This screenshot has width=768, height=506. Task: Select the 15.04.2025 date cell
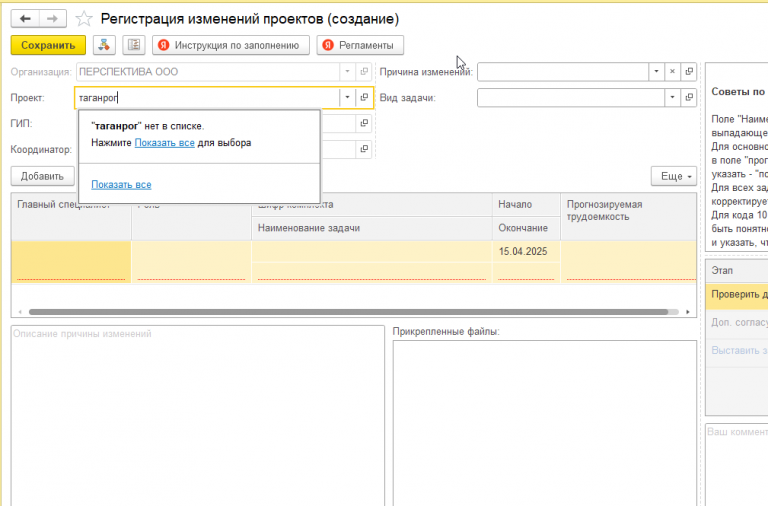(x=526, y=251)
